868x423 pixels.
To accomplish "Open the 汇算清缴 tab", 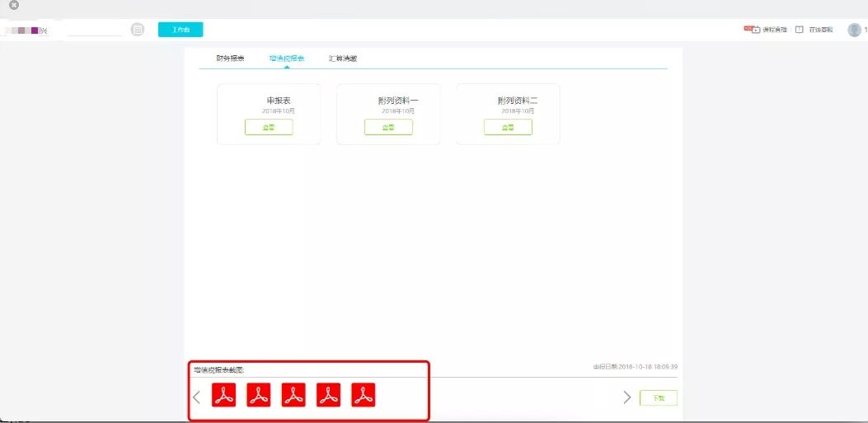I will 343,59.
